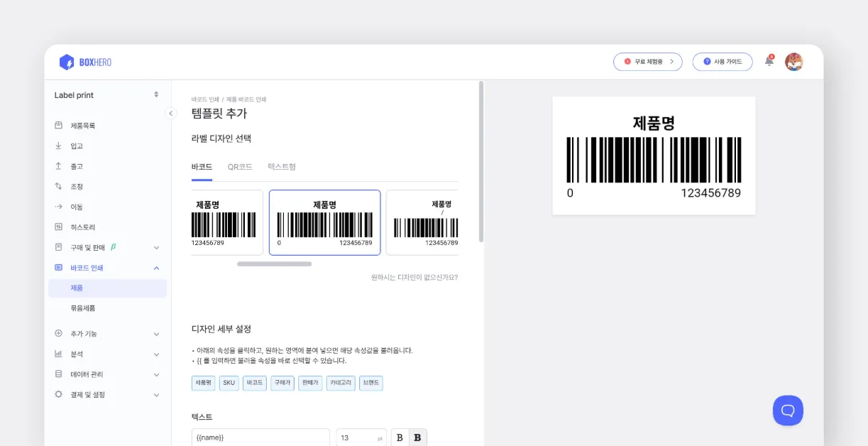The height and width of the screenshot is (446, 868).
Task: Collapse the 바코드 인쇄 sidebar section
Action: tap(157, 268)
